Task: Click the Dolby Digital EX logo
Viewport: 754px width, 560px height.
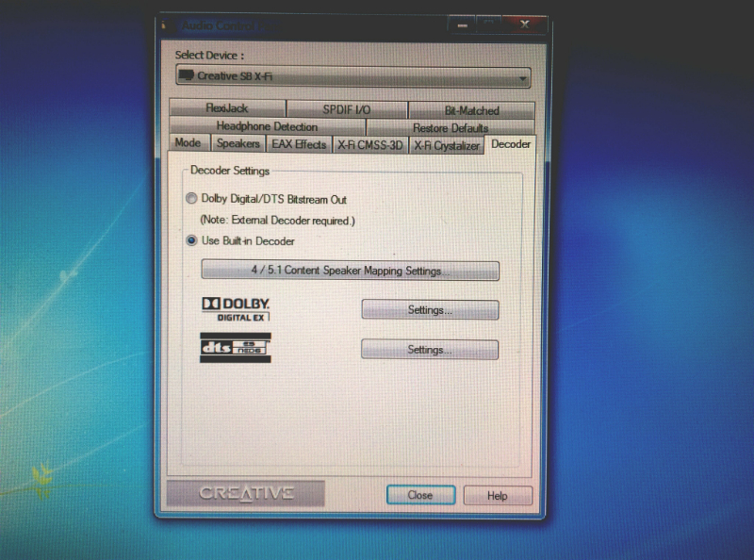Action: point(236,309)
